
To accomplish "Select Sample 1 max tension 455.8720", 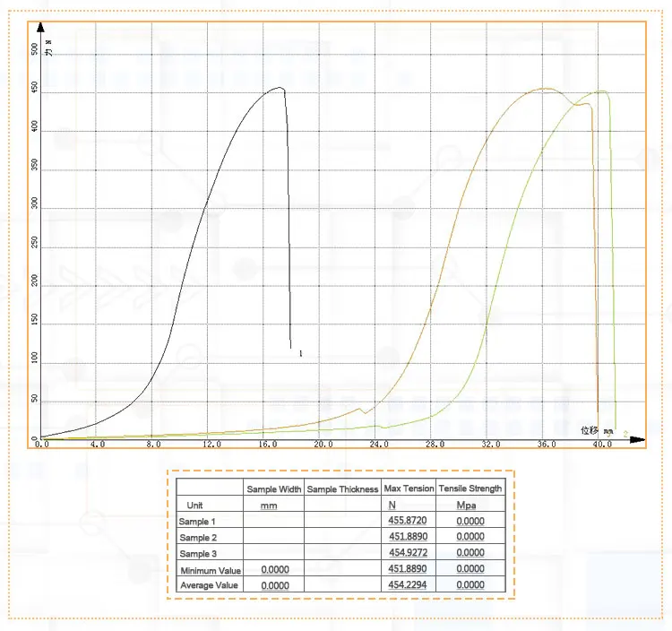I will point(408,521).
